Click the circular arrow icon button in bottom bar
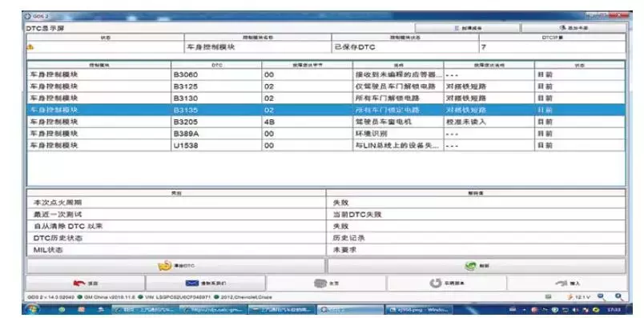This screenshot has width=644, height=318. pos(446,283)
